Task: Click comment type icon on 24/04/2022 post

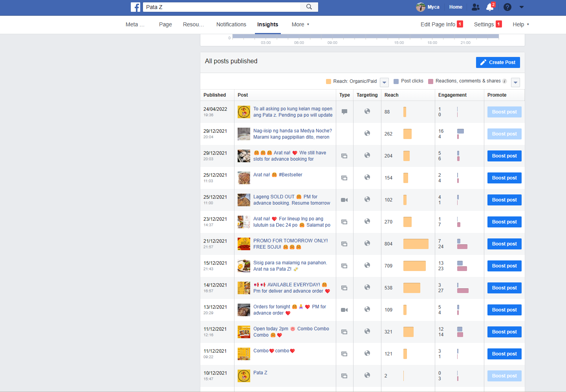Action: [x=344, y=112]
